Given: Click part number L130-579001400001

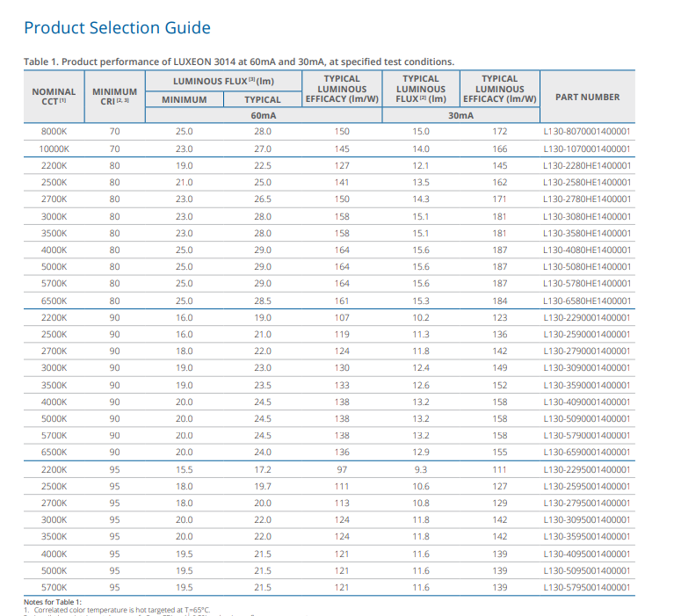Looking at the screenshot, I should click(x=587, y=436).
